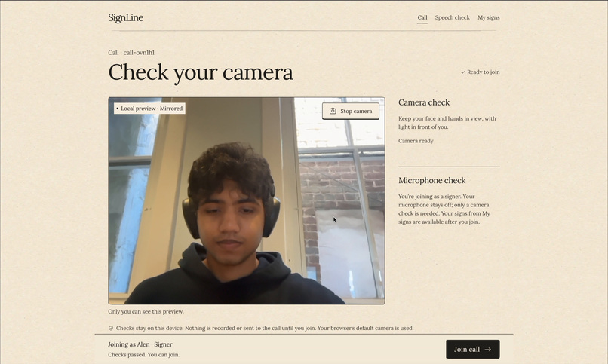Click the Keep your face and hands in view text
This screenshot has height=364, width=608.
[x=447, y=123]
